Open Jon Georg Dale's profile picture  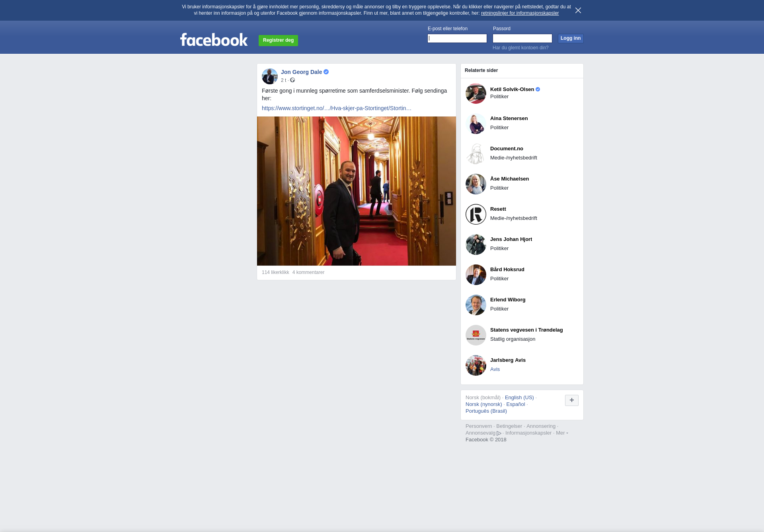pyautogui.click(x=269, y=76)
